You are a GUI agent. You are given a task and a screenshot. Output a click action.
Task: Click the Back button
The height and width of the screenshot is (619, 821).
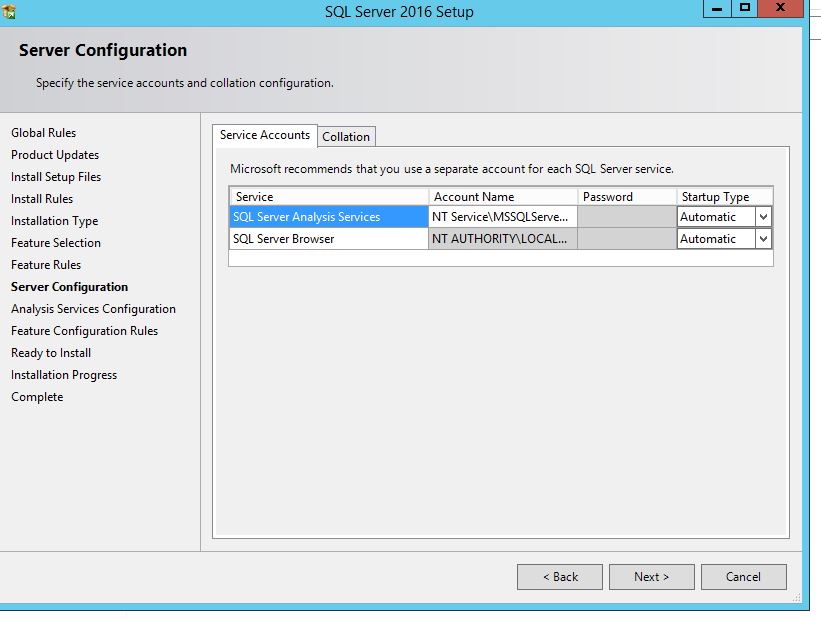[x=559, y=576]
